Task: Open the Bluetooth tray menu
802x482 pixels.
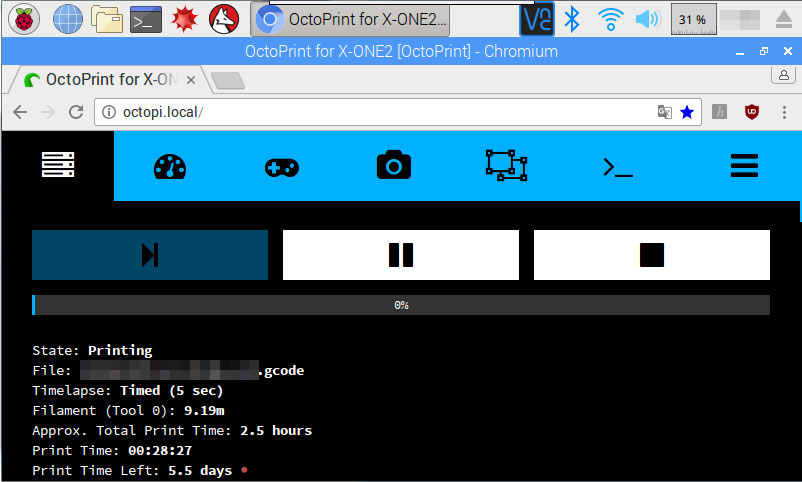Action: pos(572,19)
